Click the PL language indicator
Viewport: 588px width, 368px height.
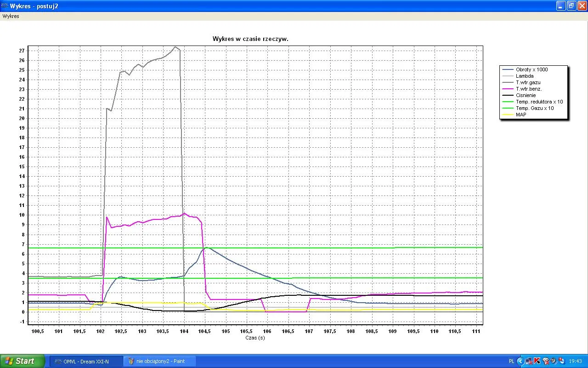pyautogui.click(x=512, y=361)
